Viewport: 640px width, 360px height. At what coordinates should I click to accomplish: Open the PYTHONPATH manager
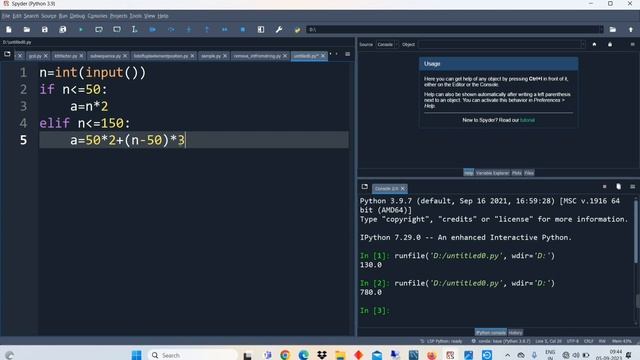click(297, 29)
